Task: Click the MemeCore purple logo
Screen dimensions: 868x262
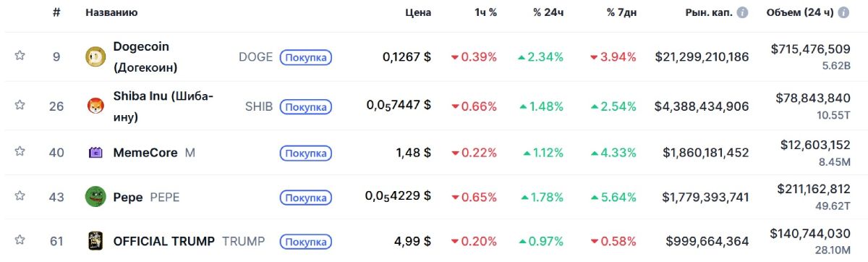Action: tap(95, 153)
